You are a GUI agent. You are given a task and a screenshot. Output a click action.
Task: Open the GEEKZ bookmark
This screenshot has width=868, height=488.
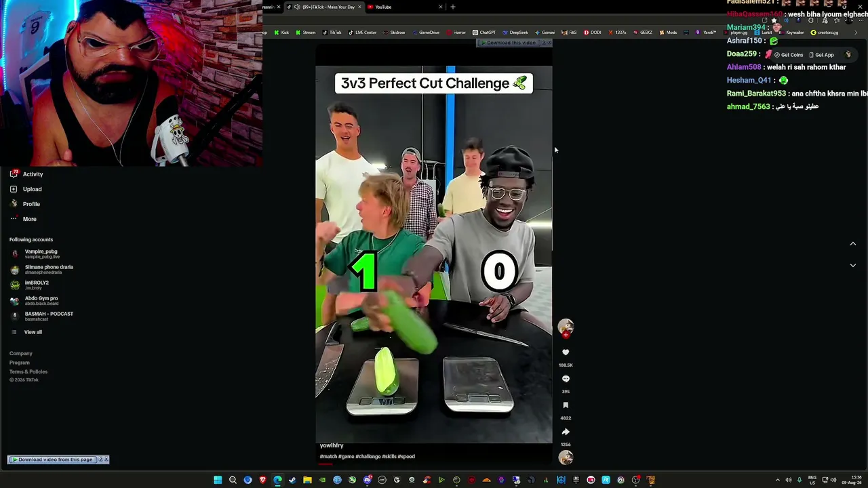click(642, 33)
